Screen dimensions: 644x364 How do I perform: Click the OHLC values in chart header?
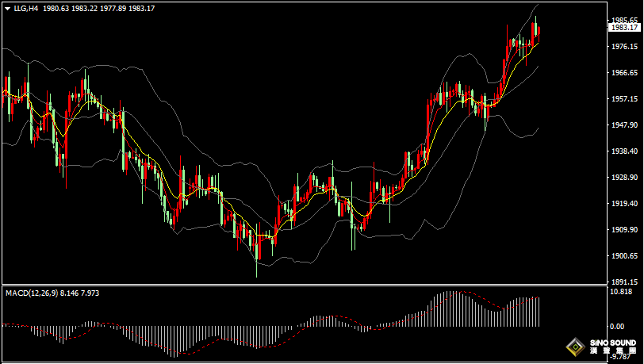point(110,9)
